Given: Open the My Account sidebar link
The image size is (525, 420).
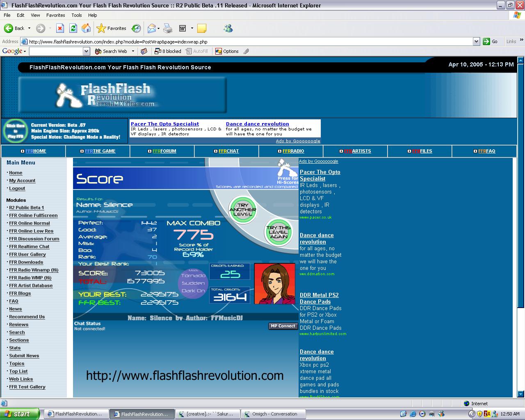Looking at the screenshot, I should pyautogui.click(x=22, y=180).
